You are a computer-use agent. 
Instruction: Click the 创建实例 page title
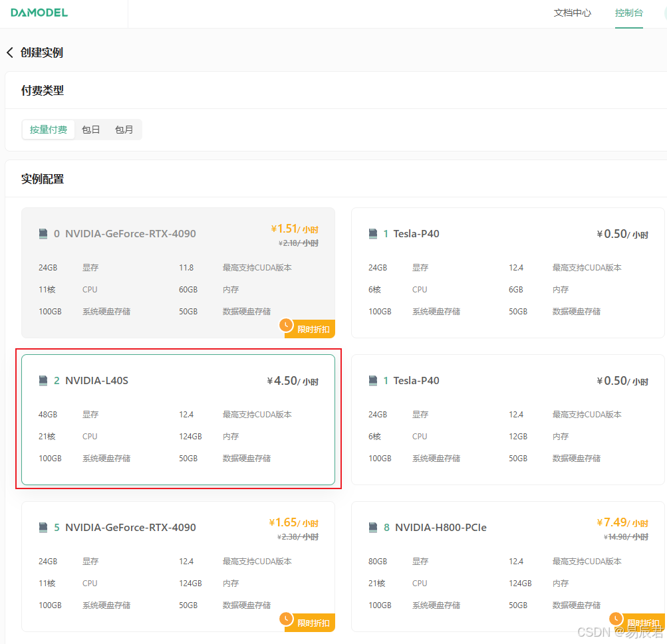[x=42, y=53]
